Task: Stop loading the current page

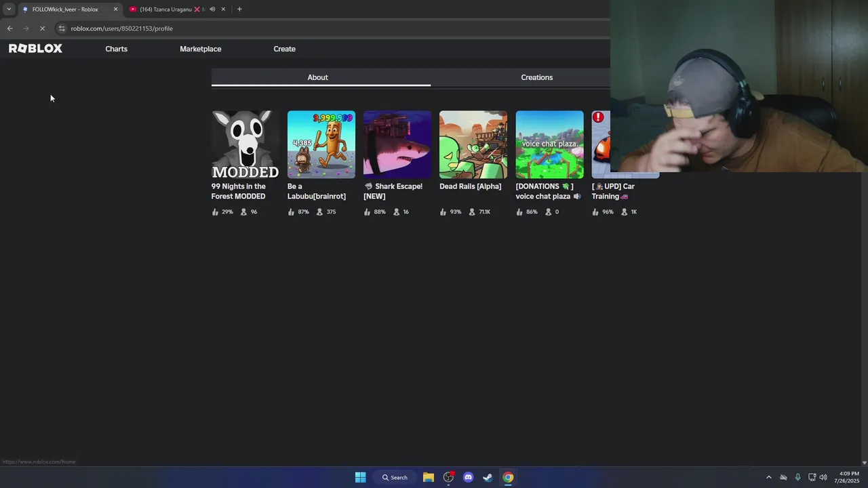Action: click(x=42, y=28)
